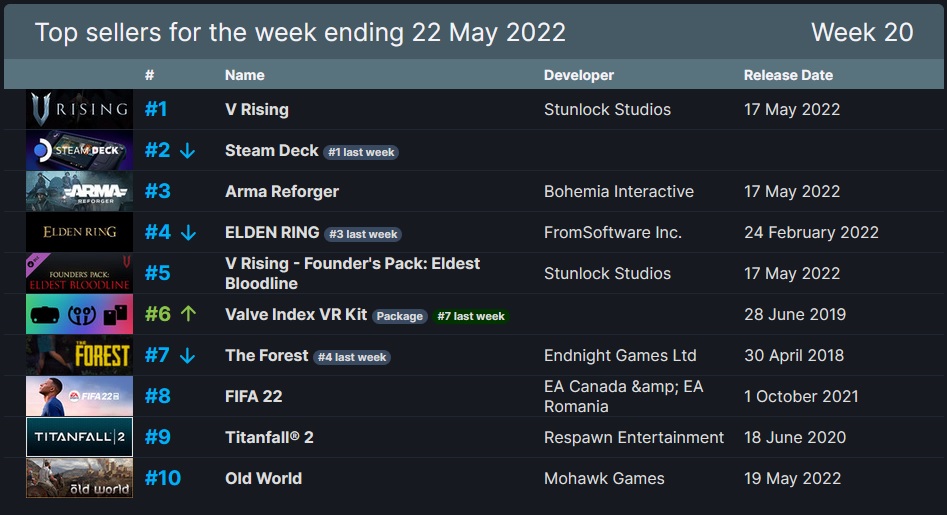Click the Developer column header

(x=579, y=75)
